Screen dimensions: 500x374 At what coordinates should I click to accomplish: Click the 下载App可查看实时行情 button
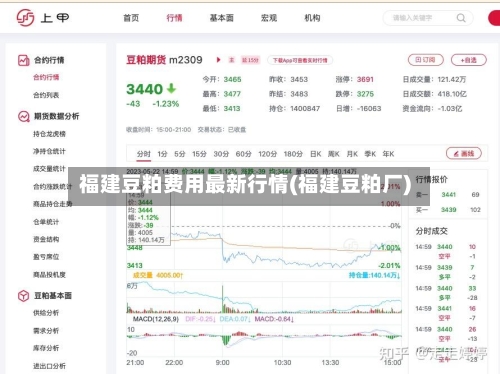(x=300, y=60)
